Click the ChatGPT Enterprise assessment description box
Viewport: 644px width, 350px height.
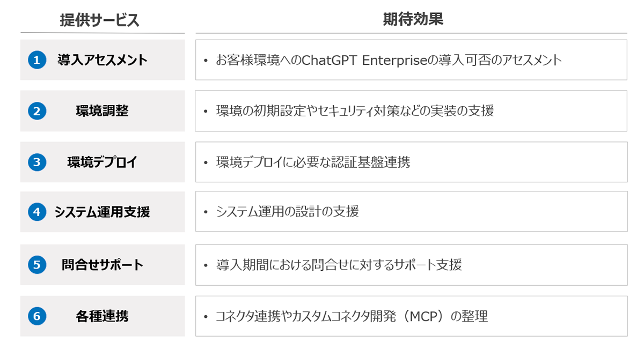[411, 60]
